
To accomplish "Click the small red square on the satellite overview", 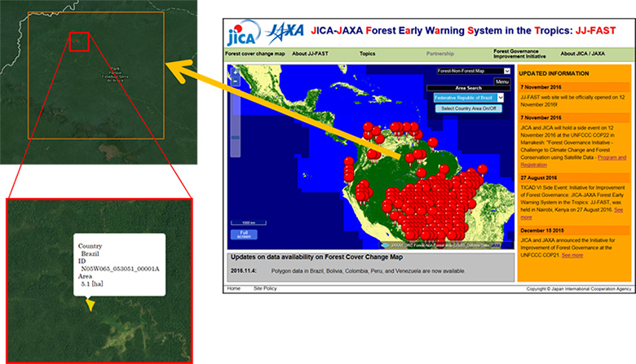I will [79, 42].
